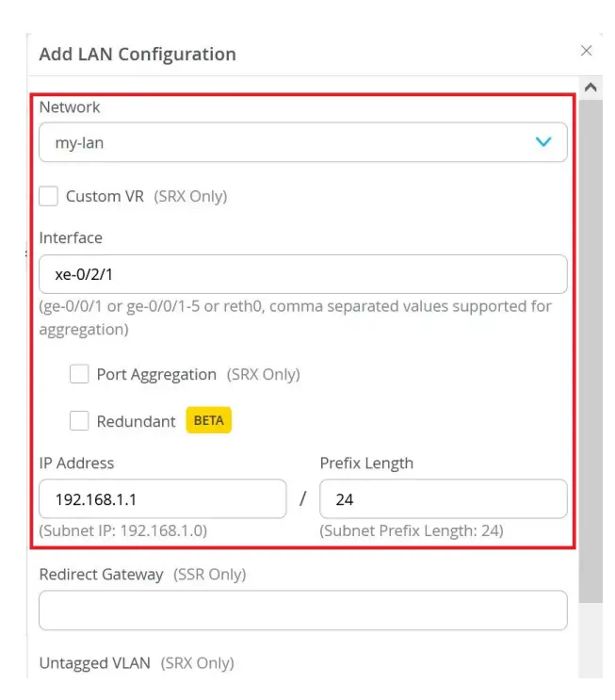Viewport: 615px width, 700px height.
Task: Click the Interface format hint text
Action: (x=295, y=318)
